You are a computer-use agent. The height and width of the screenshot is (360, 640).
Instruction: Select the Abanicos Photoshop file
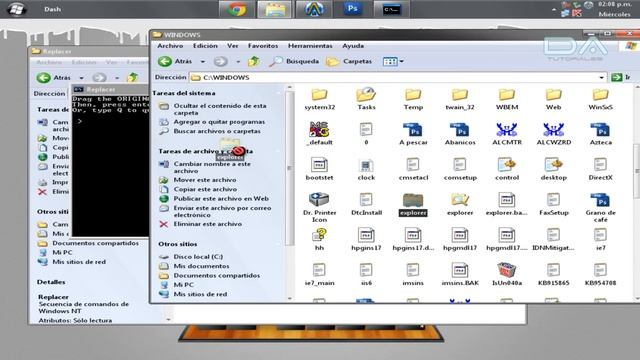tap(460, 134)
